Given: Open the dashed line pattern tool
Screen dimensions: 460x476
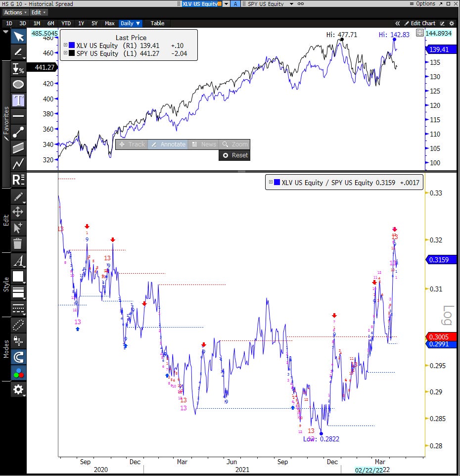Looking at the screenshot, I should click(x=18, y=308).
